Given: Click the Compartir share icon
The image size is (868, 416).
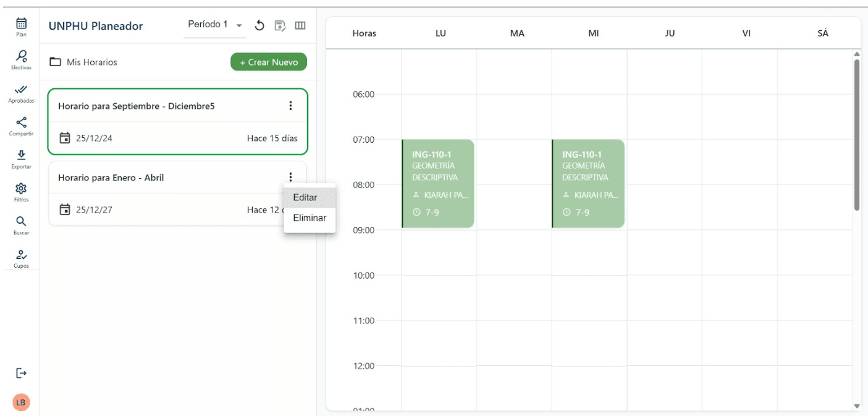Looking at the screenshot, I should (x=21, y=122).
